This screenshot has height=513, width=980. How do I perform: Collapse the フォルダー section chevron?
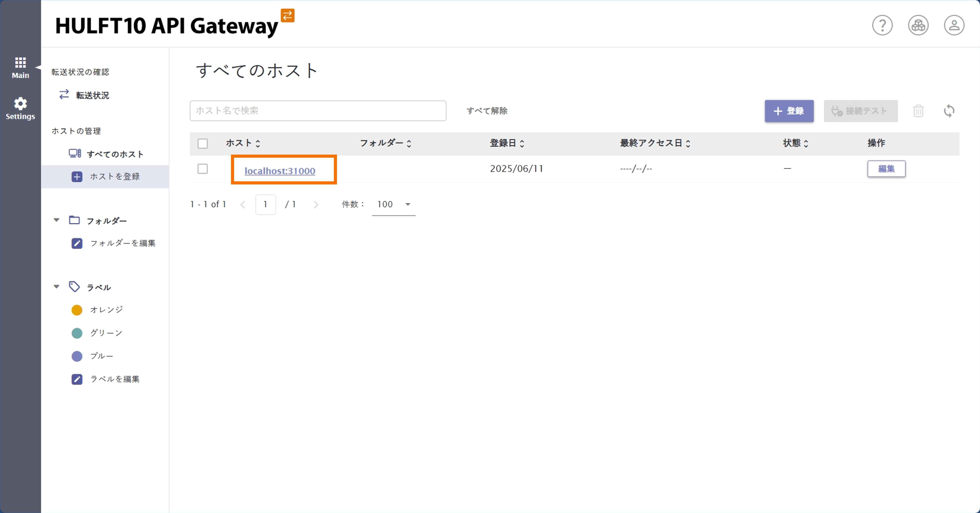click(x=56, y=220)
